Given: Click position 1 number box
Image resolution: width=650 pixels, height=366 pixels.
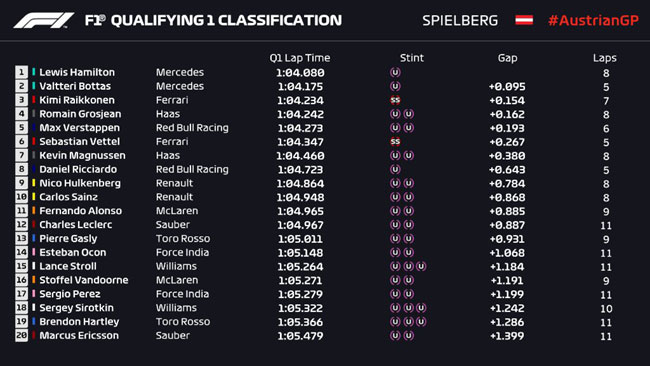Looking at the screenshot, I should (x=22, y=72).
